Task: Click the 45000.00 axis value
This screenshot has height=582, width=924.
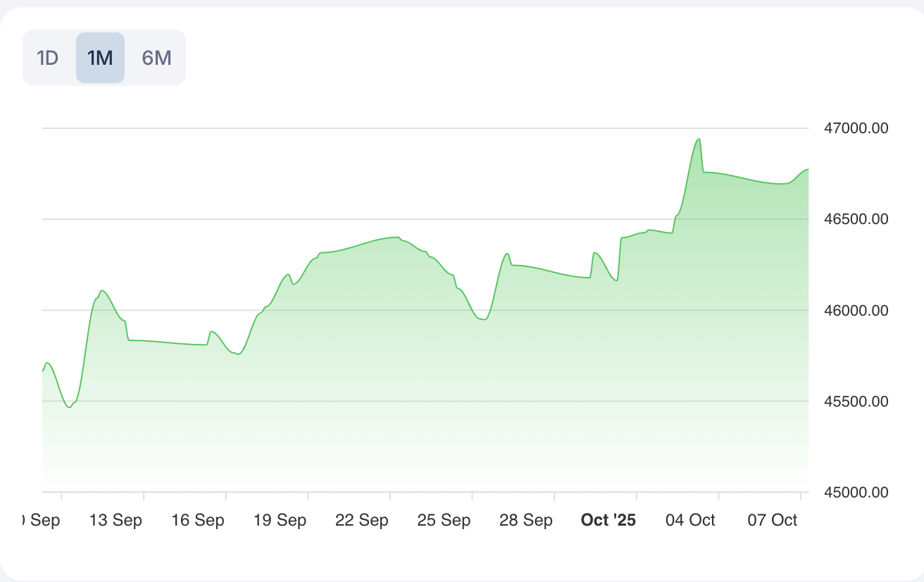Action: coord(856,492)
